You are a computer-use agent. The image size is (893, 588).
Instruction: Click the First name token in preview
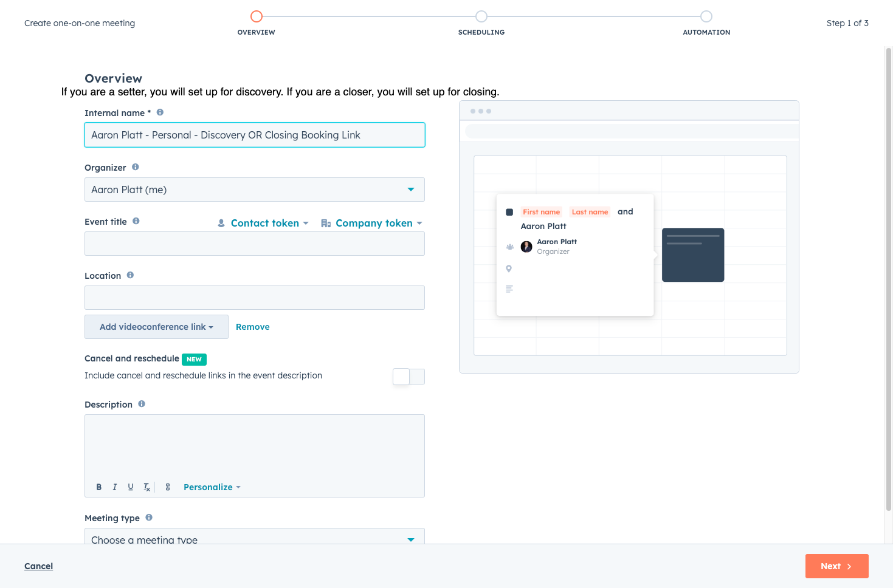(542, 212)
